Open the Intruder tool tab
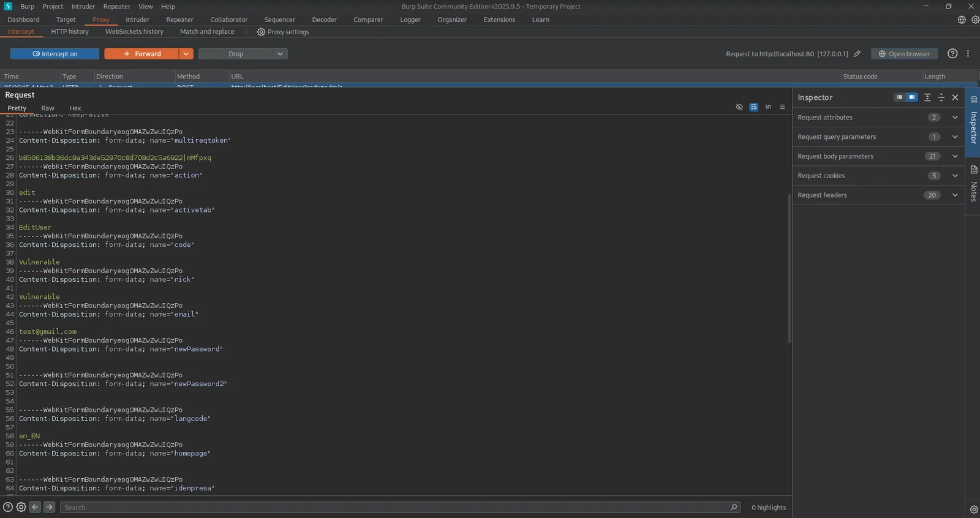Viewport: 980px width, 518px height. [137, 20]
